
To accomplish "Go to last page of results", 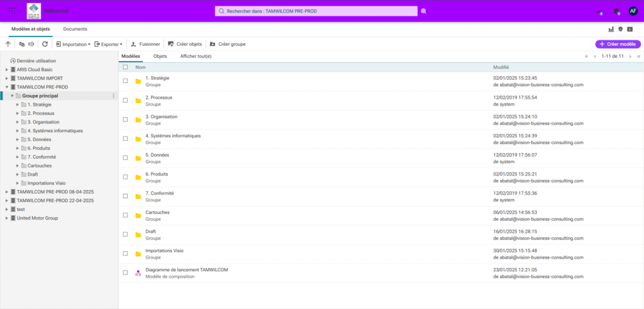I will point(639,56).
